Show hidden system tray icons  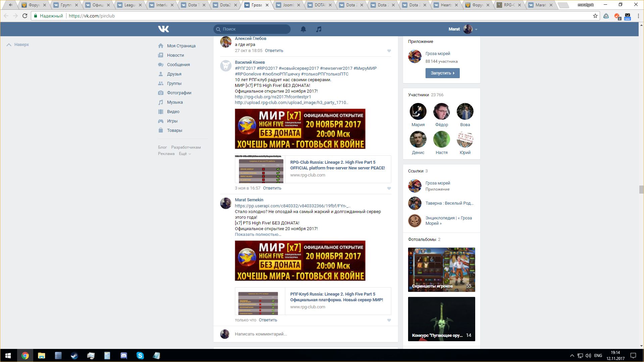[x=572, y=356]
